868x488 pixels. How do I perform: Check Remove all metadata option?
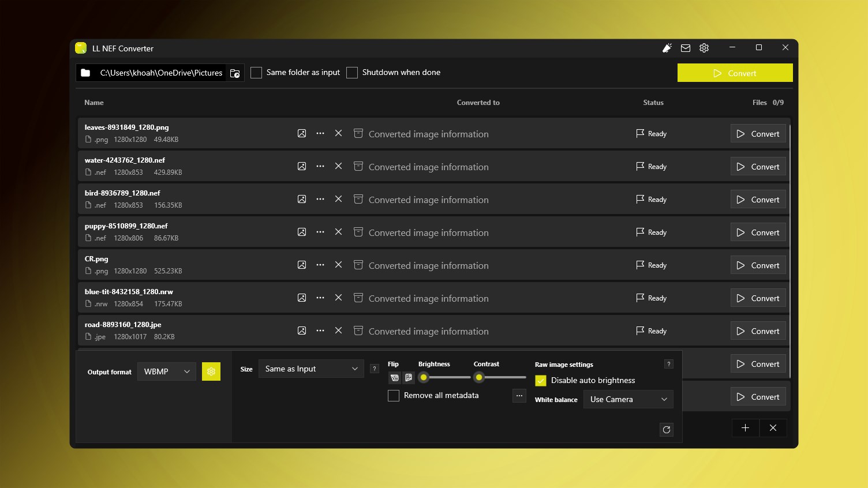394,396
